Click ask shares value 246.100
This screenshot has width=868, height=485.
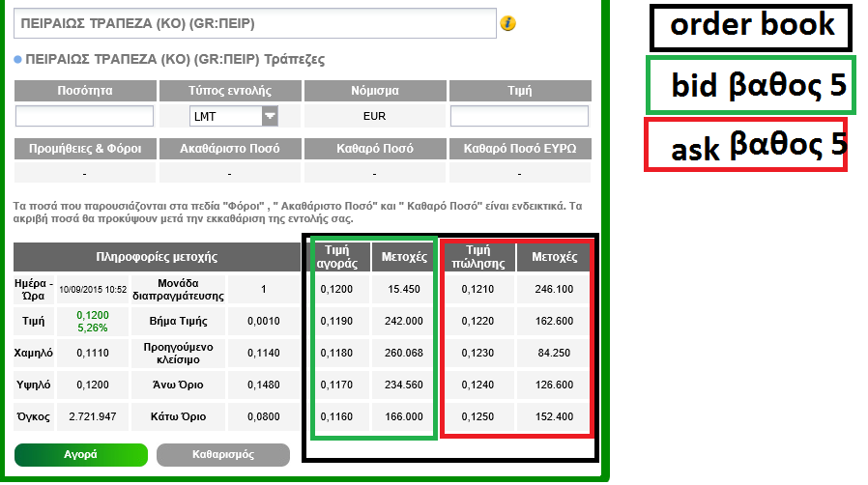click(x=554, y=289)
